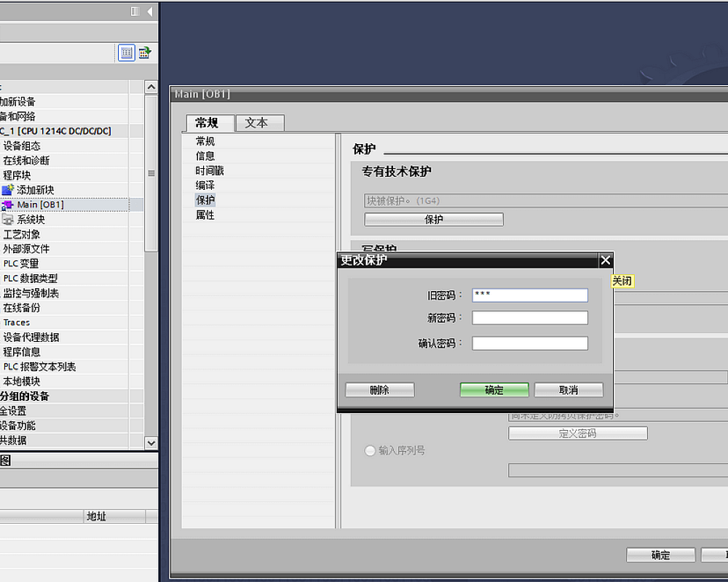The image size is (728, 582).
Task: Select 时间戳 in the properties navigation list
Action: coord(210,171)
